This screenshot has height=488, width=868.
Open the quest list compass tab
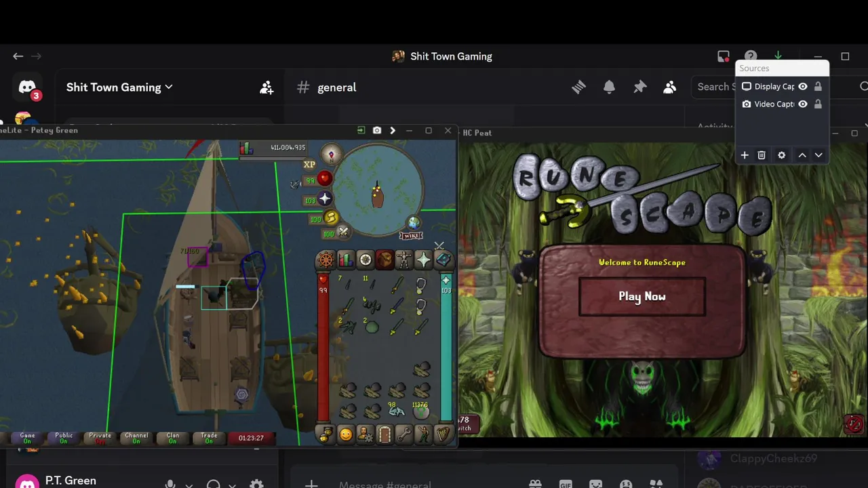tap(365, 260)
